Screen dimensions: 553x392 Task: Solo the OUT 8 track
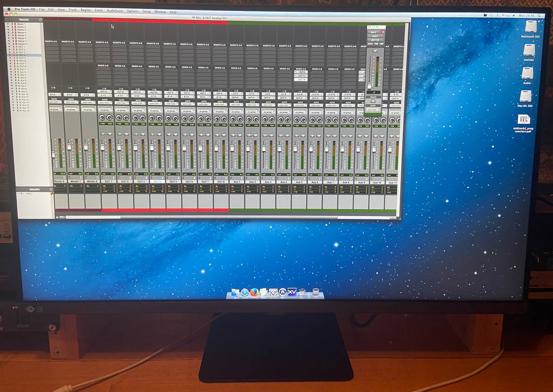217,135
